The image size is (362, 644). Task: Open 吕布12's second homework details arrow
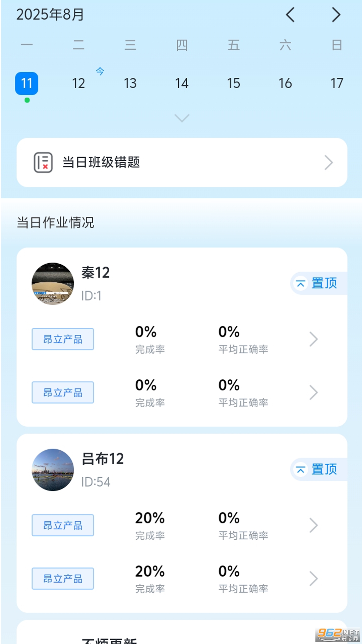click(x=313, y=579)
